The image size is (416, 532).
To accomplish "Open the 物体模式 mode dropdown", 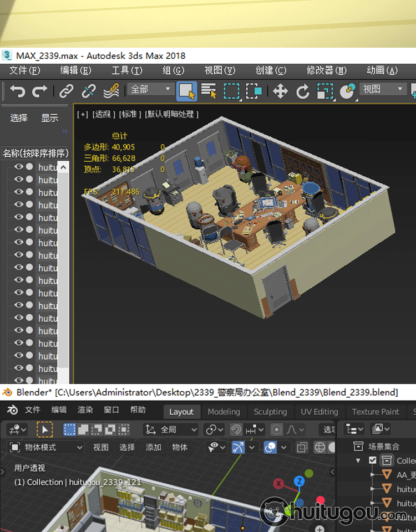I will [x=45, y=447].
